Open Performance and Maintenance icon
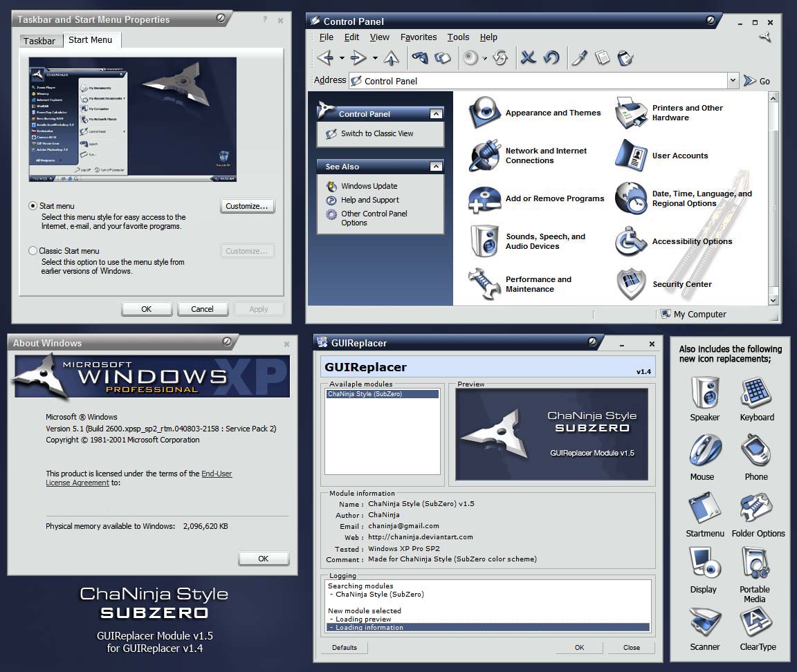The height and width of the screenshot is (672, 797). click(484, 283)
